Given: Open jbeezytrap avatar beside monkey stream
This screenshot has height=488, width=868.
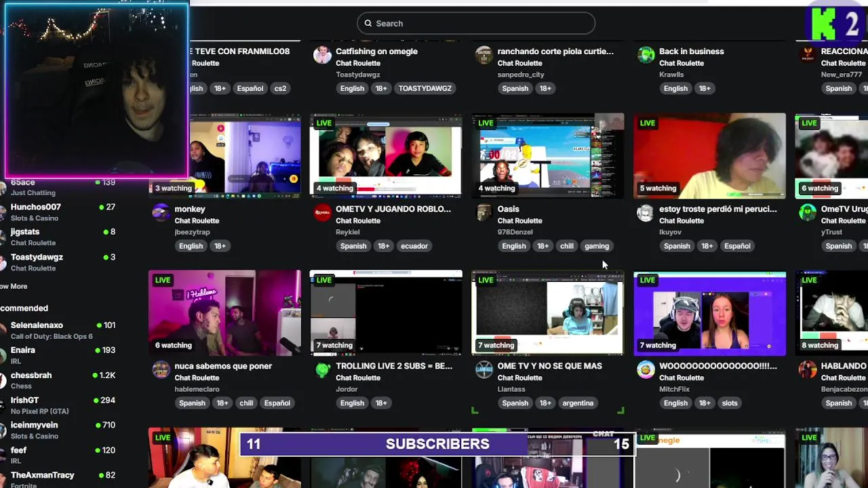Looking at the screenshot, I should (161, 213).
